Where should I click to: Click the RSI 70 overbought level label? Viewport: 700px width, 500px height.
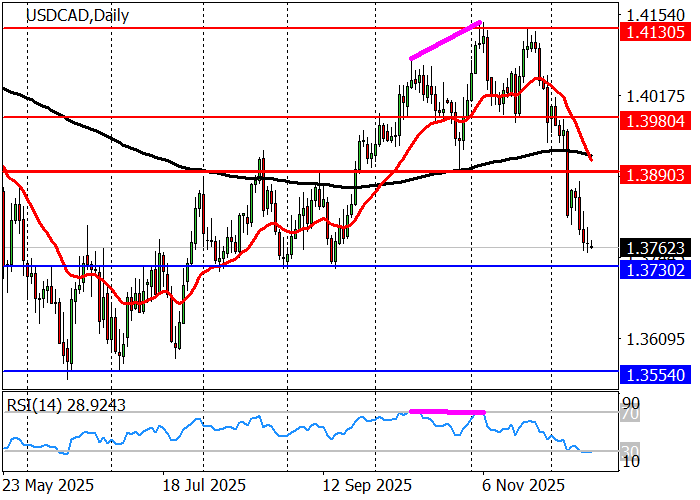click(x=631, y=415)
